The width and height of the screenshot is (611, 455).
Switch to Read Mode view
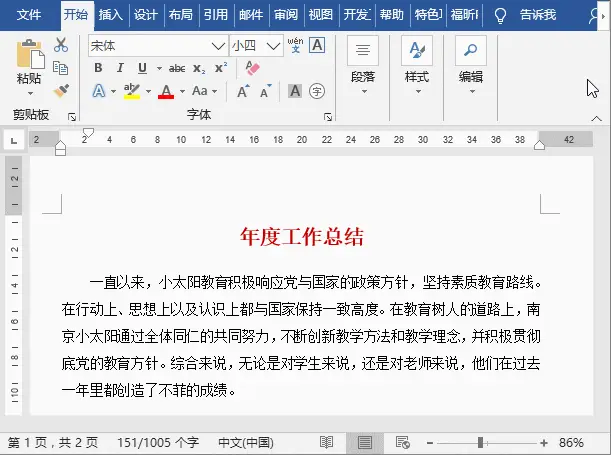[326, 443]
